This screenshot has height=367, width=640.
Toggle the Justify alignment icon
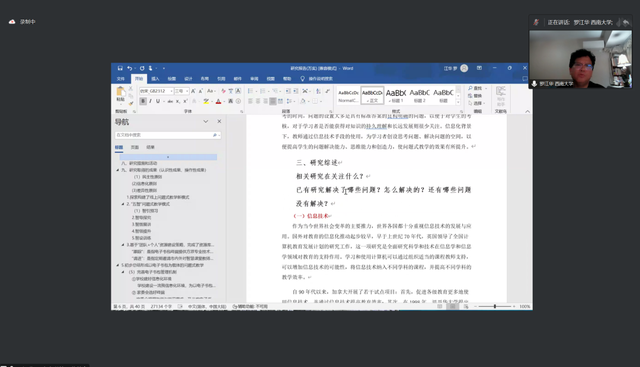pos(273,101)
